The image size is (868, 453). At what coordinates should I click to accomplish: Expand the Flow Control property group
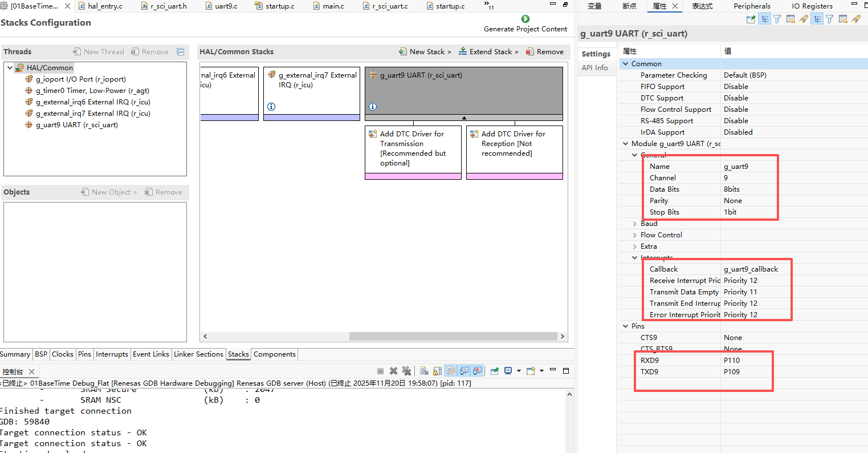(634, 235)
